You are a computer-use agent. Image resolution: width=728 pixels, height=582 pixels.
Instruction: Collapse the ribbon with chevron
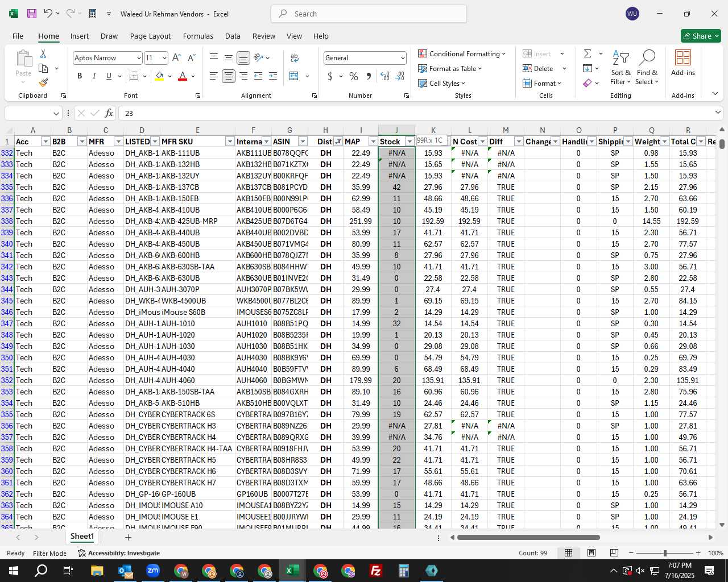tap(715, 93)
